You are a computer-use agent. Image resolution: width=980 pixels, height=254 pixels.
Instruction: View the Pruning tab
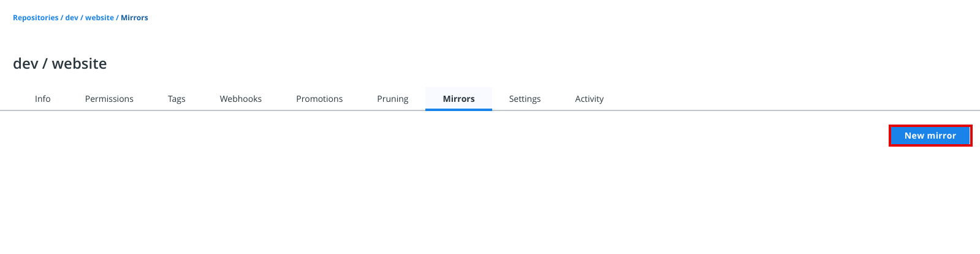point(392,99)
